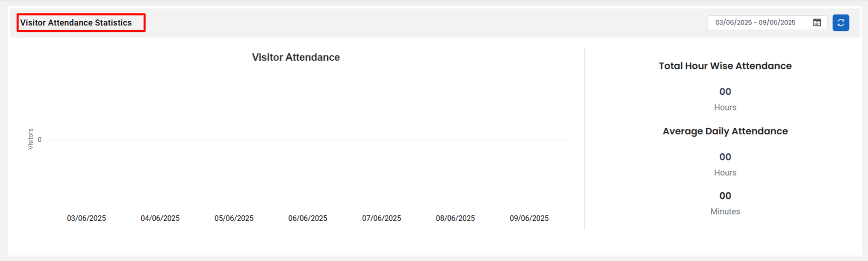Click the 05/06/2025 axis label
This screenshot has width=868, height=261.
click(x=234, y=218)
